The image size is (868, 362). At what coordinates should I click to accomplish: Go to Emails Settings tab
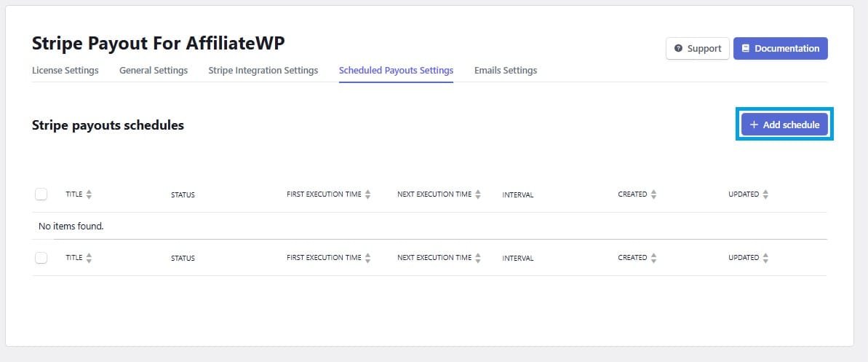coord(506,71)
